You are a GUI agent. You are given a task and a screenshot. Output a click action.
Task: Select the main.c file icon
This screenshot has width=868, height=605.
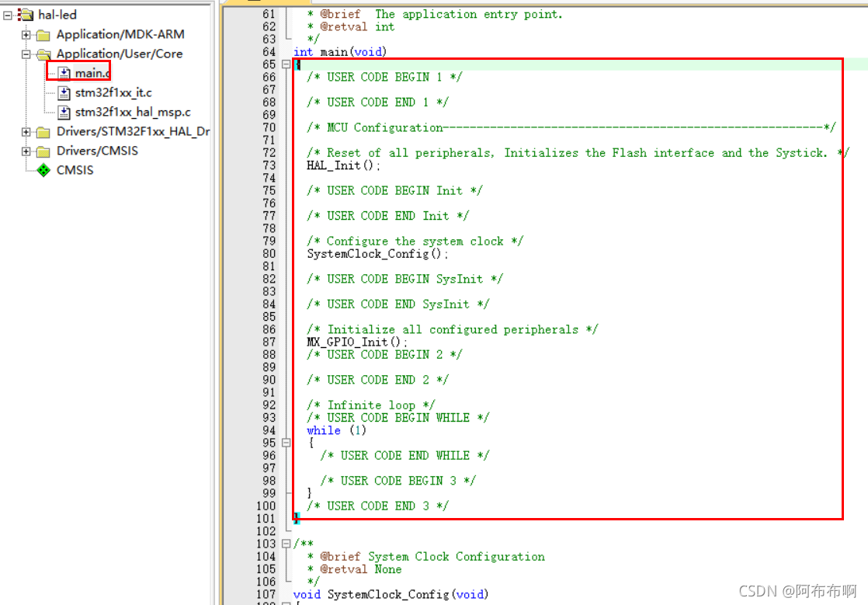tap(64, 73)
